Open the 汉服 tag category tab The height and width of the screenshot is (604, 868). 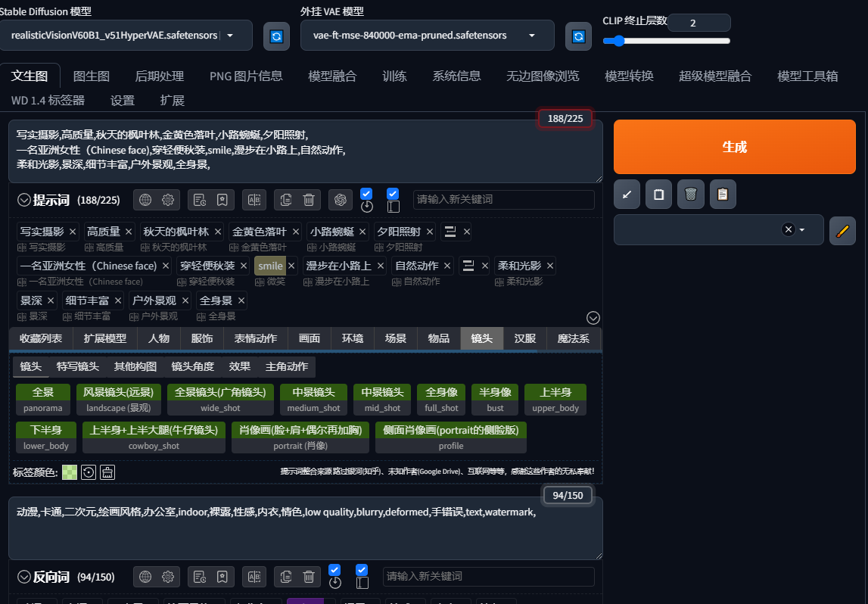tap(524, 338)
